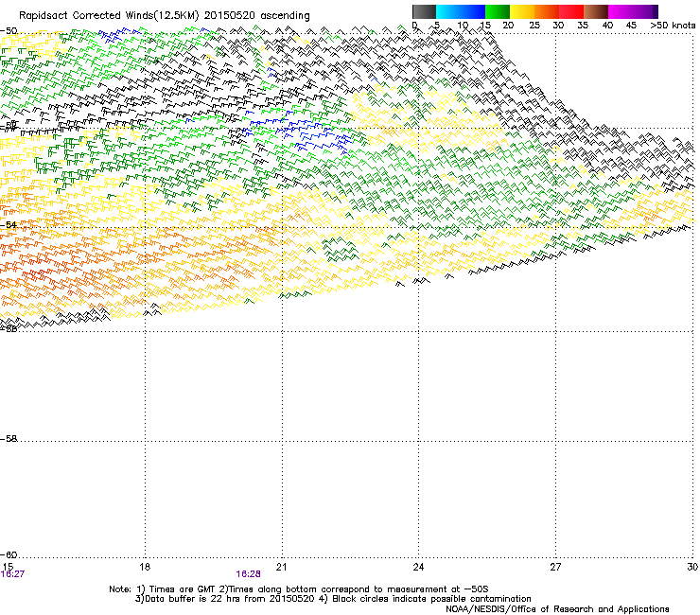Click the '-58' latitude axis label

(9, 439)
